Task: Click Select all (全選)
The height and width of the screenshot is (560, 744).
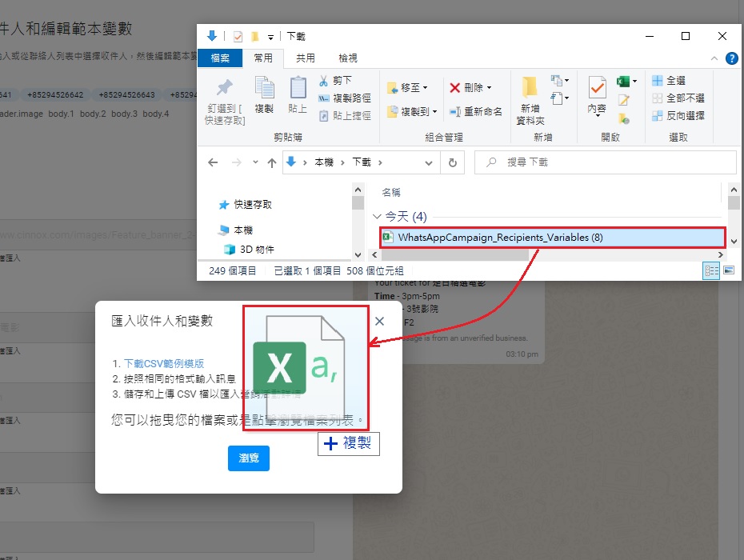Action: coord(669,81)
